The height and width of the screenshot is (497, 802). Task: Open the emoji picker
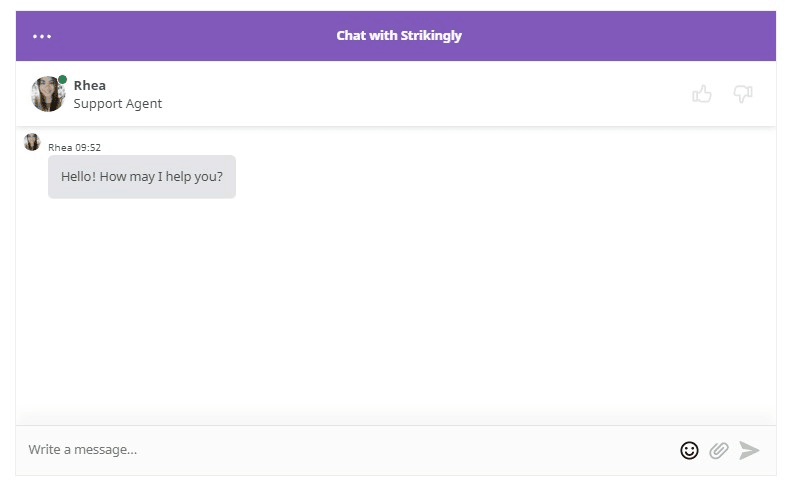click(689, 450)
